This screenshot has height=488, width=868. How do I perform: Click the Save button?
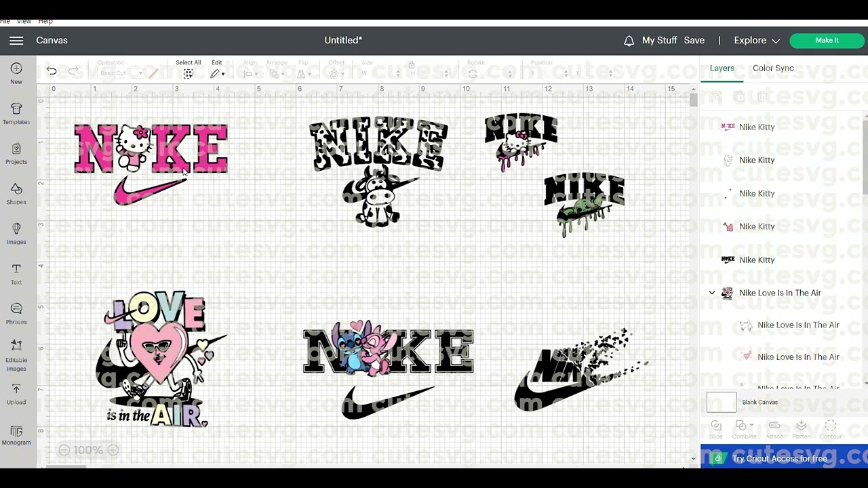click(694, 41)
